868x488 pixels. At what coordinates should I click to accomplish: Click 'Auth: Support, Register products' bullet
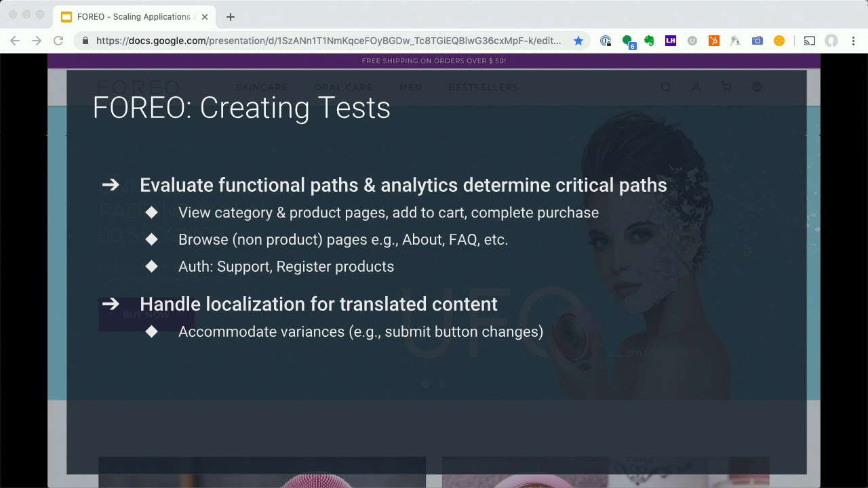[286, 266]
